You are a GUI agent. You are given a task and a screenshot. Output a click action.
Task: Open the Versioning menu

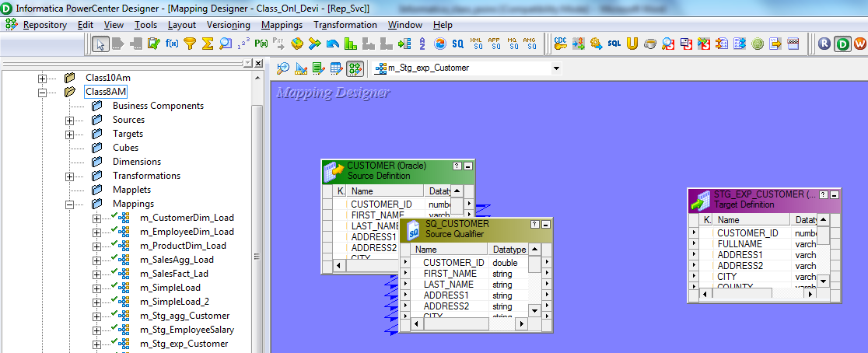(x=228, y=25)
